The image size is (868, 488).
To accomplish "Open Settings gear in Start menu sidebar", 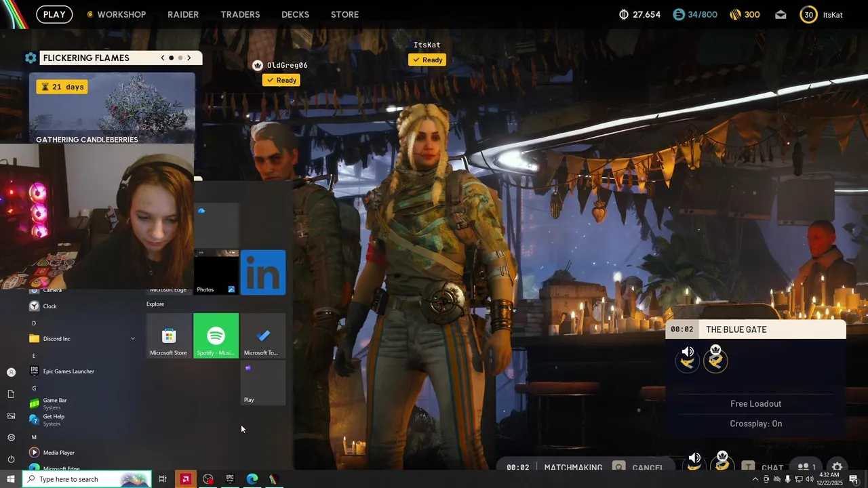I will [11, 437].
